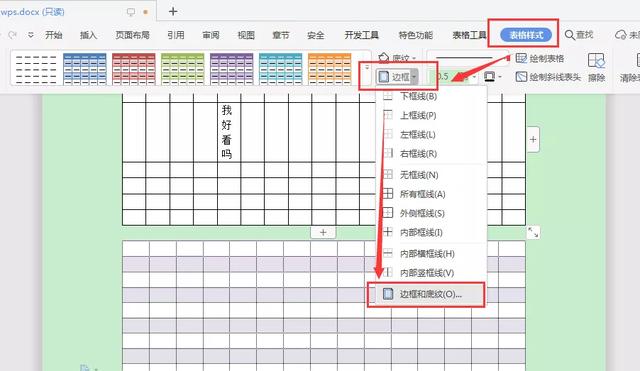The height and width of the screenshot is (371, 640).
Task: Select the 表格样式 tab
Action: [x=526, y=35]
